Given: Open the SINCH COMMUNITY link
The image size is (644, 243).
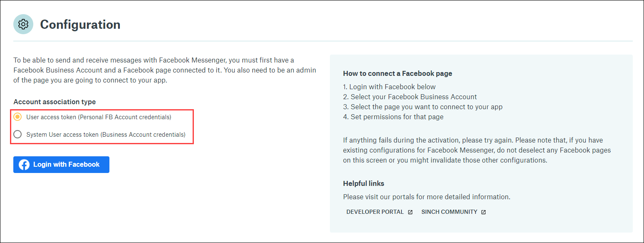Looking at the screenshot, I should click(x=450, y=212).
